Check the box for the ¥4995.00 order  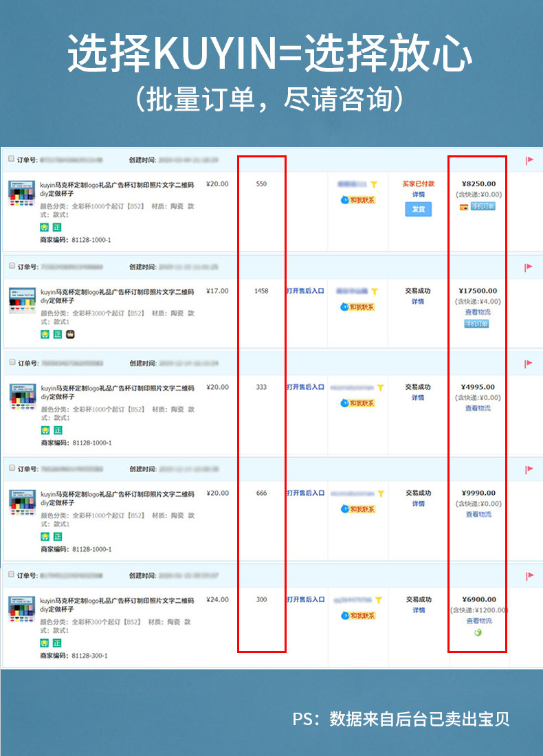point(12,362)
